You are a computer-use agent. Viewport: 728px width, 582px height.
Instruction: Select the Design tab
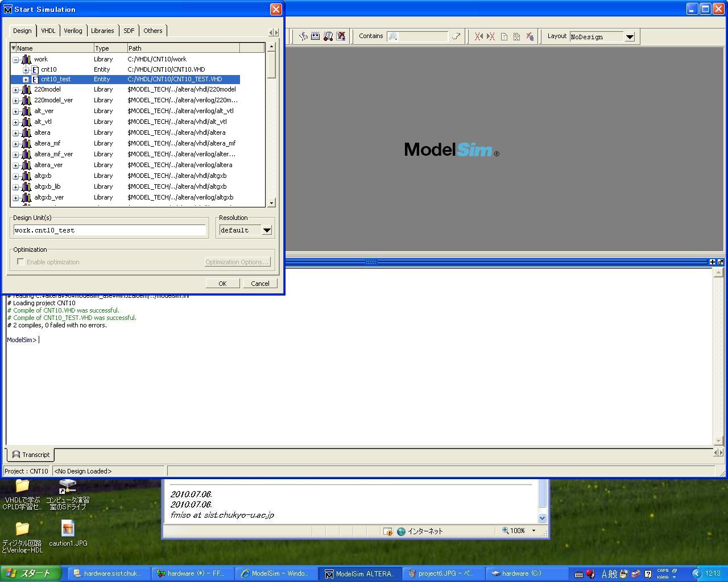(22, 31)
